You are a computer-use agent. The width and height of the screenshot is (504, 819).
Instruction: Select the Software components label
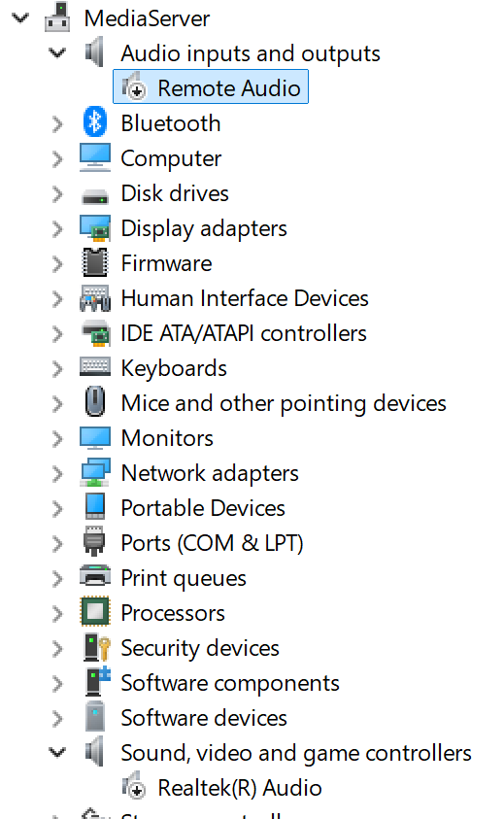click(230, 683)
